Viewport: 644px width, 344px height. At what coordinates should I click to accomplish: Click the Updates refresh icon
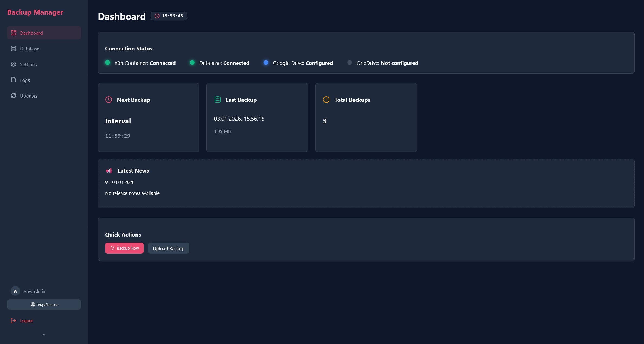[x=14, y=95]
